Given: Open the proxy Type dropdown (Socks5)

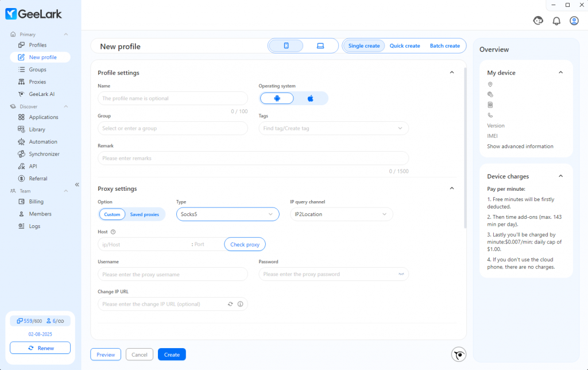Looking at the screenshot, I should 227,214.
